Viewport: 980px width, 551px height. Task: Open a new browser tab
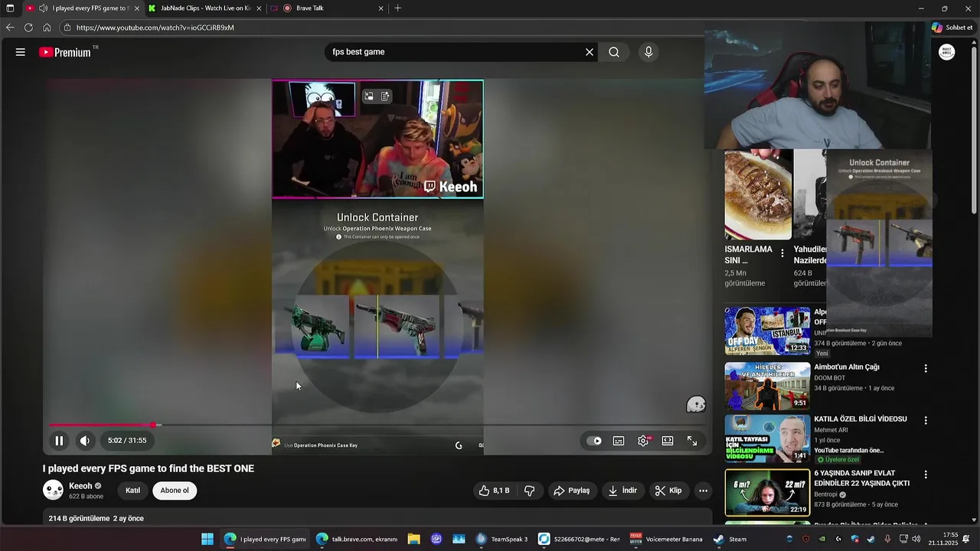pos(397,8)
